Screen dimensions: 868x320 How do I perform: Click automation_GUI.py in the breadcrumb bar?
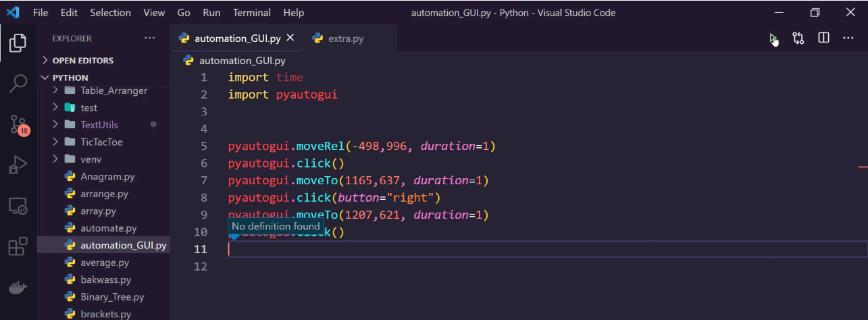(x=242, y=61)
